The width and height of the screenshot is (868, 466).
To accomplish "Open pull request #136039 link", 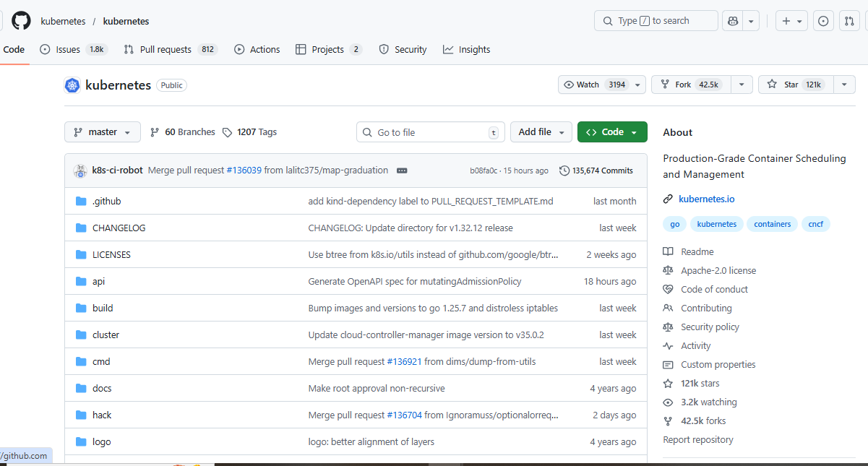I will pos(244,171).
